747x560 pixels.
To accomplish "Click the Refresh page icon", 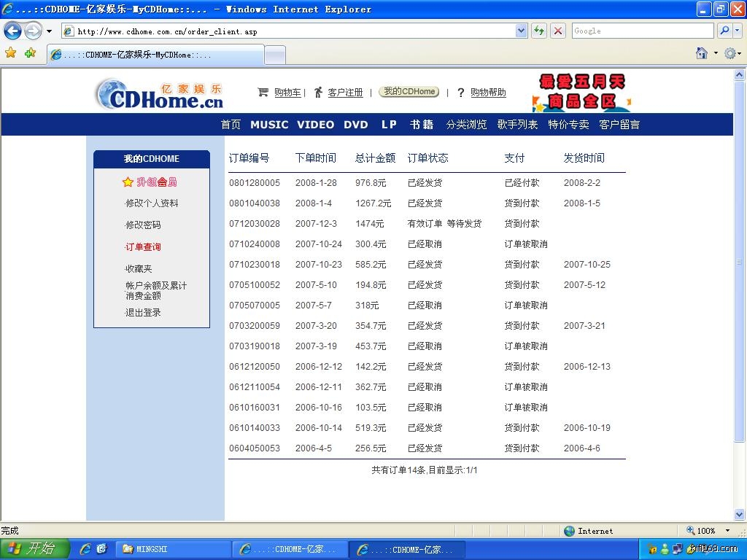I will click(x=539, y=31).
